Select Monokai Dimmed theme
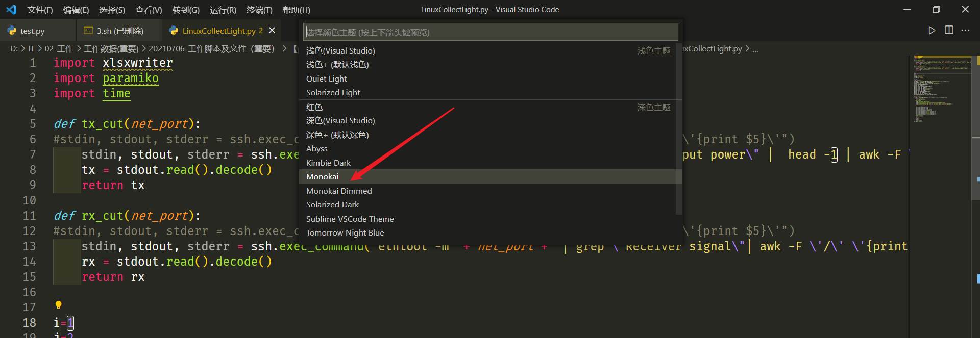This screenshot has width=980, height=338. (x=490, y=191)
